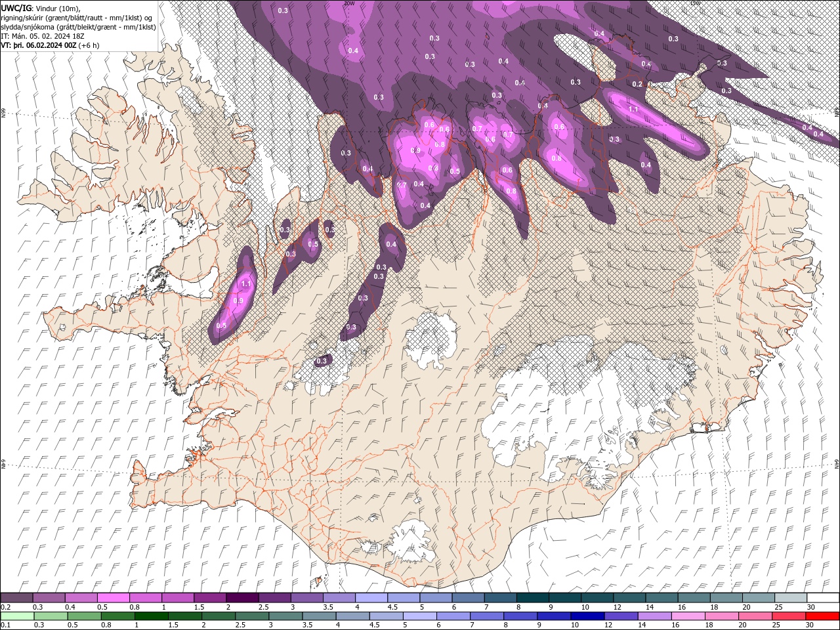Select the lavender 4 mm snow scale swatch
The width and height of the screenshot is (840, 630).
[371, 598]
